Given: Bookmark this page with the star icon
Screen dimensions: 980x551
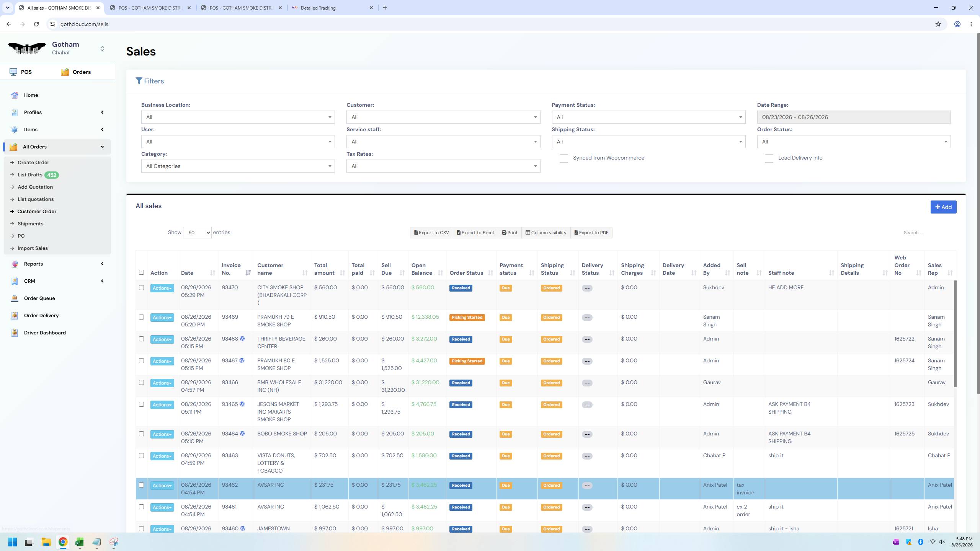Looking at the screenshot, I should [x=938, y=24].
